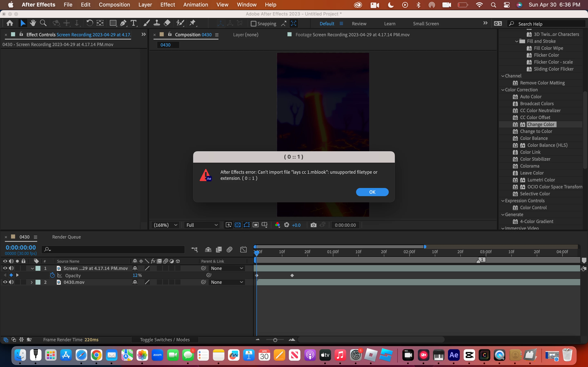This screenshot has height=367, width=588.
Task: Click OK on the error dialog
Action: (372, 192)
